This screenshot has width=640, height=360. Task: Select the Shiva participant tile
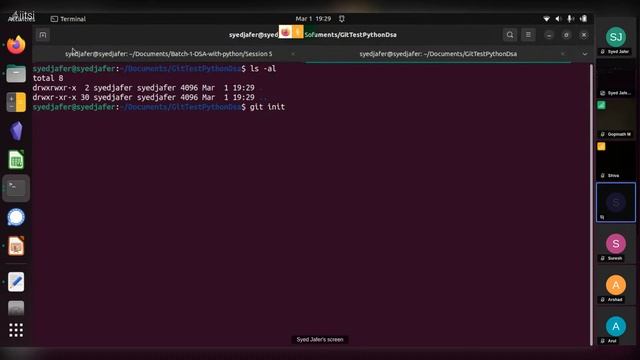tap(616, 160)
